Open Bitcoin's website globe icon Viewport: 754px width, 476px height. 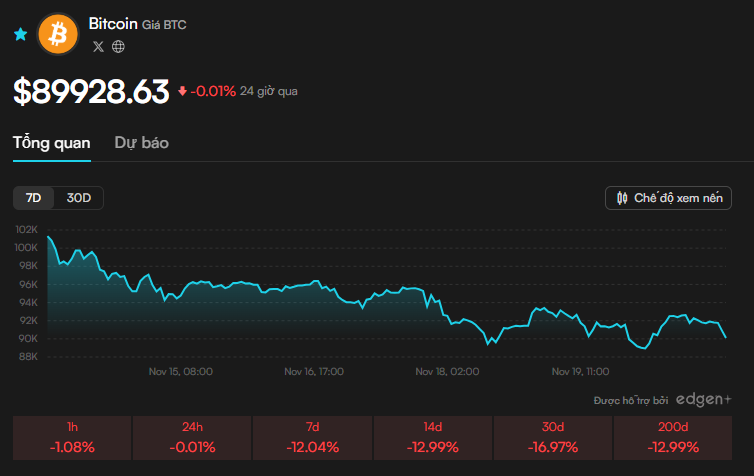click(118, 47)
